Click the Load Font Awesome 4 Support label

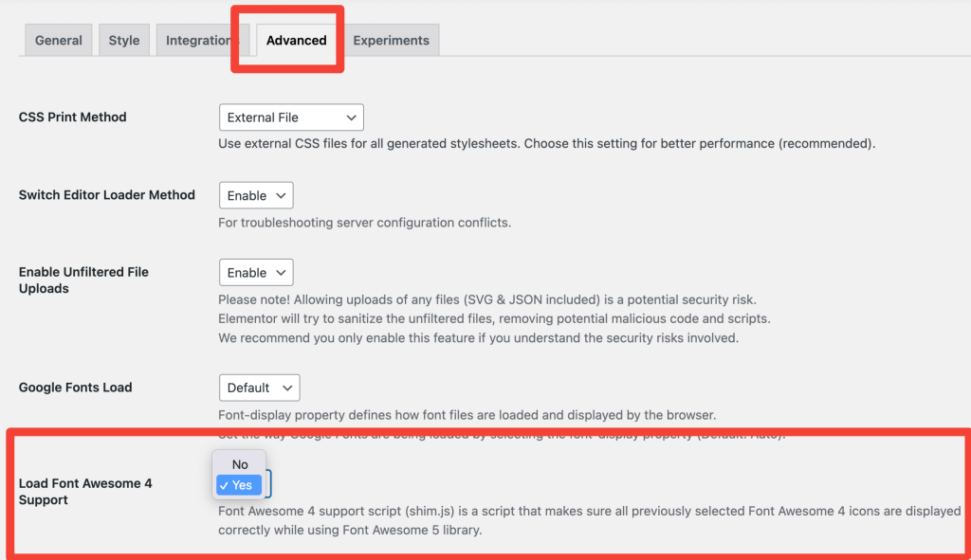click(x=85, y=491)
